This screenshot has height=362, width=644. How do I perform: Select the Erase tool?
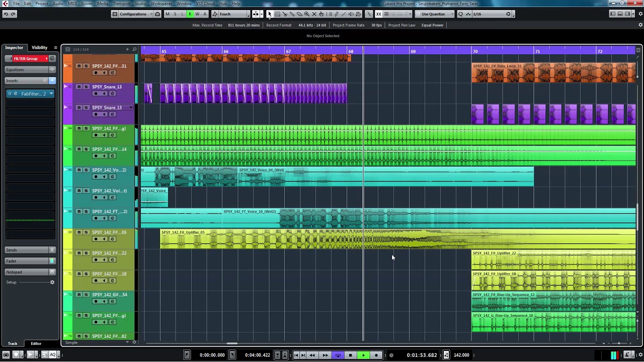click(299, 14)
